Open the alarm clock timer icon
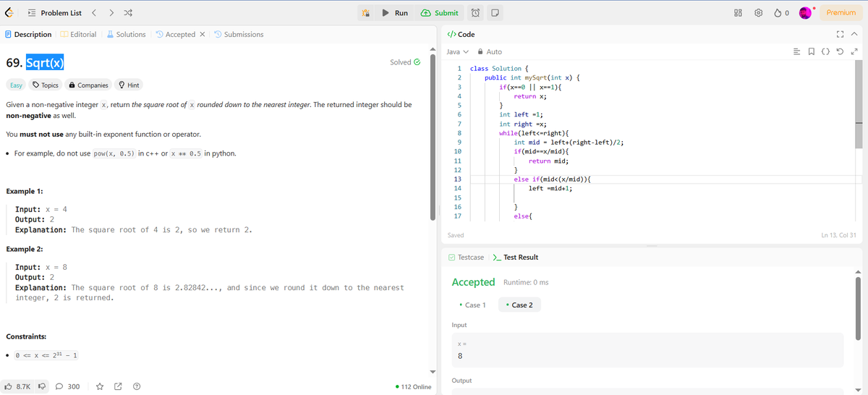 477,13
